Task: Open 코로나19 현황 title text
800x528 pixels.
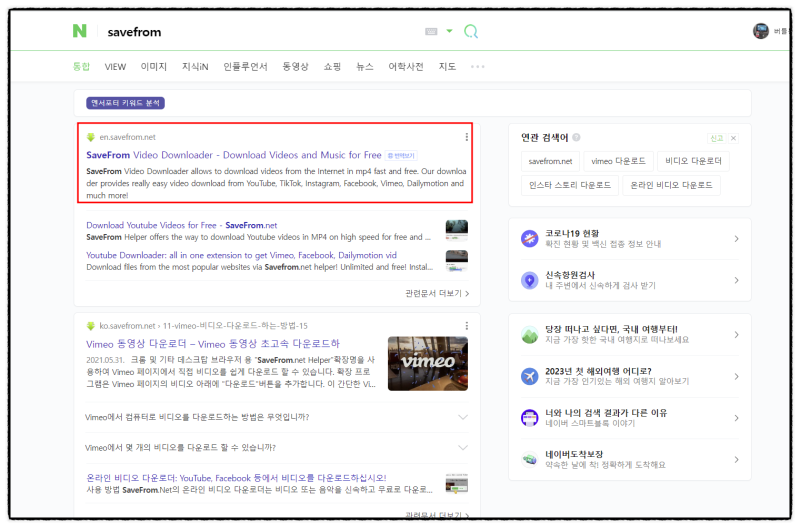Action: (571, 233)
